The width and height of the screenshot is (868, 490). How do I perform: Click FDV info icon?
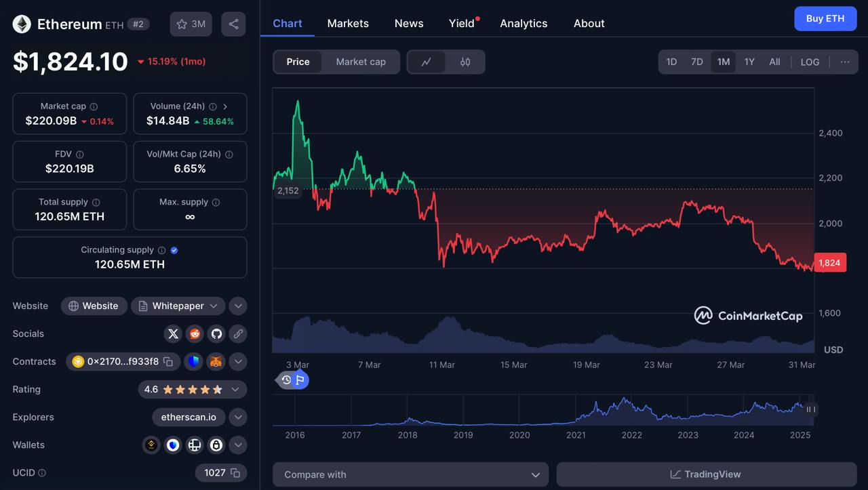pyautogui.click(x=79, y=155)
